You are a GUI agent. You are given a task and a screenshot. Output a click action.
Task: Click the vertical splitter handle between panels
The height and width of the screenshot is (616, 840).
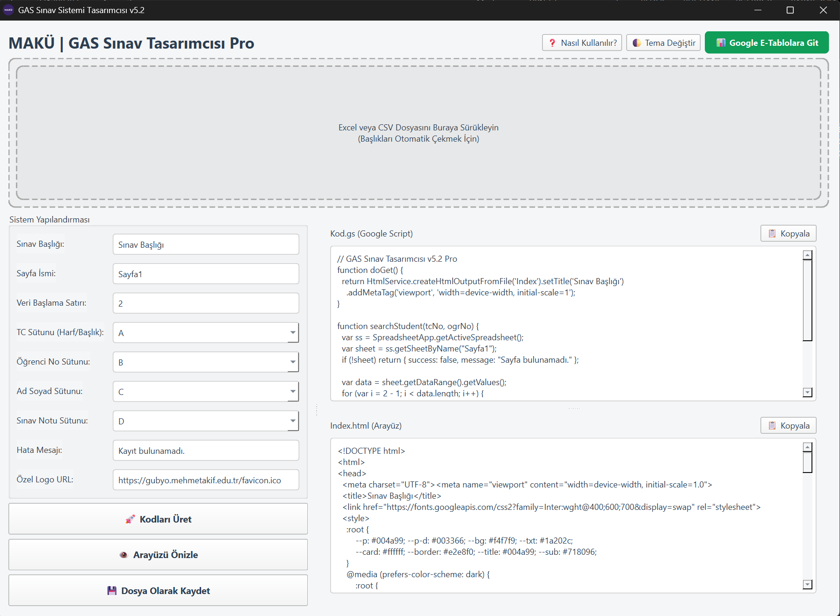[317, 410]
